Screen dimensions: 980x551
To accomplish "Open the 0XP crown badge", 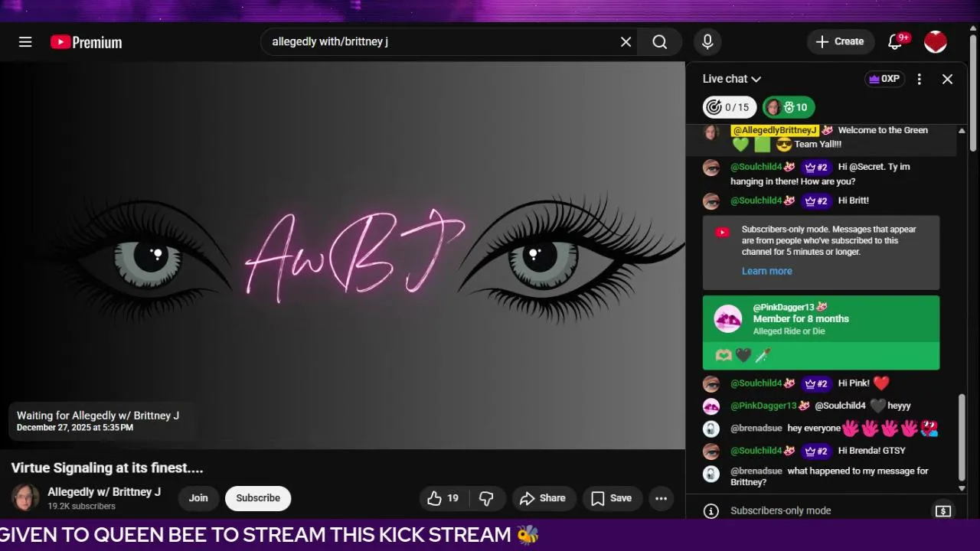I will [885, 79].
